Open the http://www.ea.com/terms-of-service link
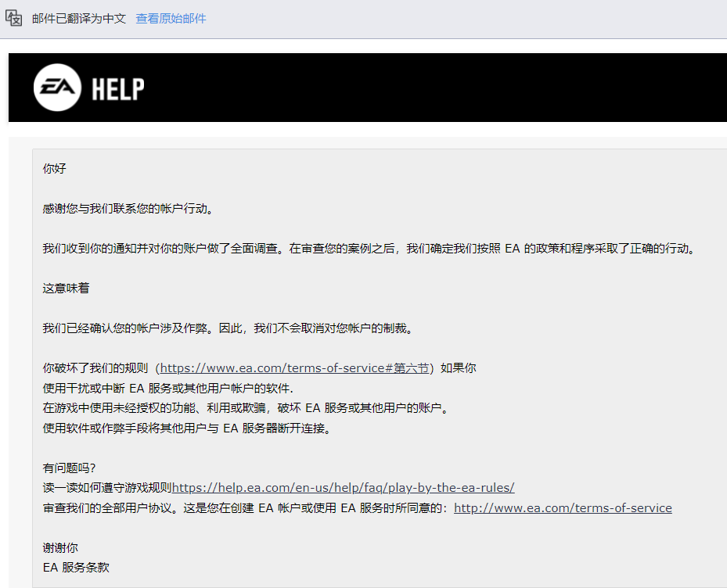The image size is (727, 588). [563, 507]
